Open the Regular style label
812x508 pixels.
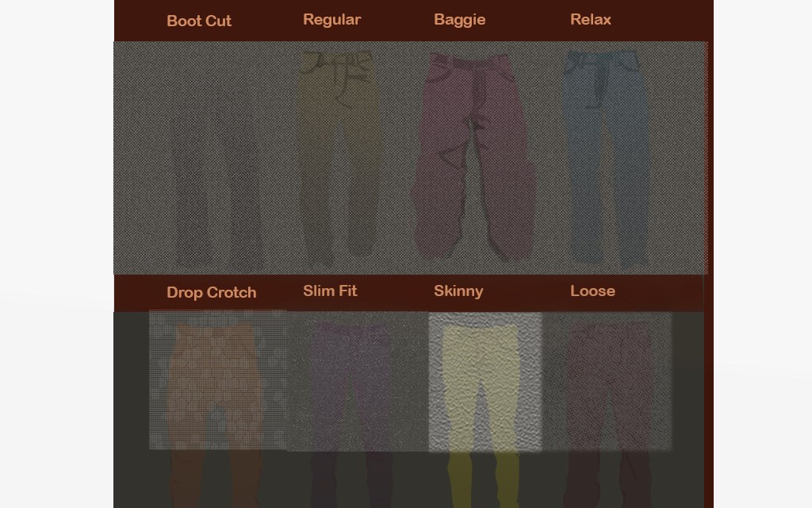pyautogui.click(x=331, y=20)
